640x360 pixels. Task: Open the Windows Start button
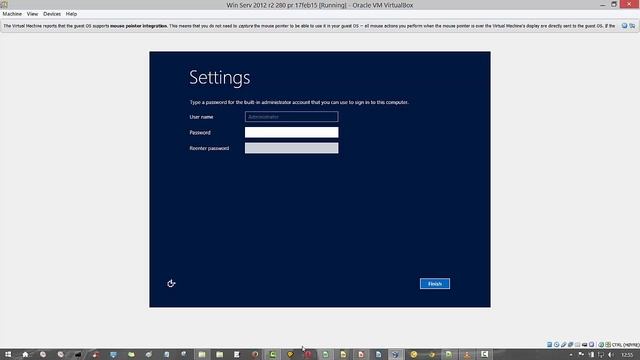click(x=8, y=354)
